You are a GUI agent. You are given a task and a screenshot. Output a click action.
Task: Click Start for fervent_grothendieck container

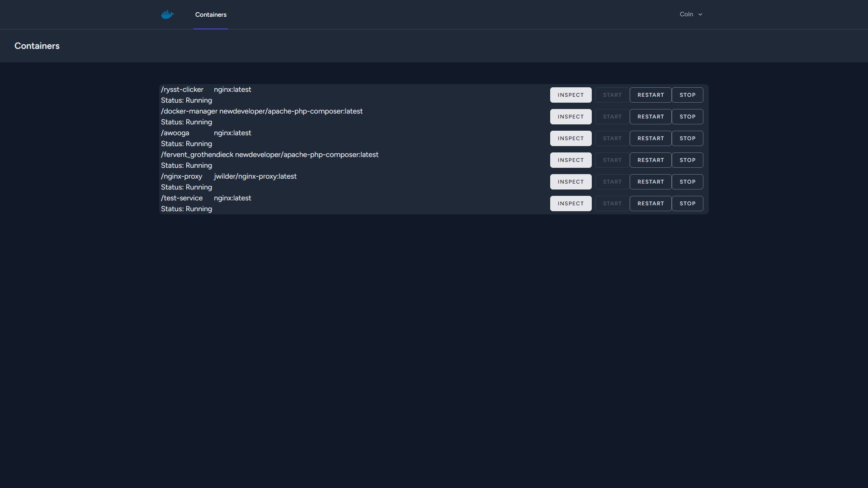pyautogui.click(x=612, y=160)
